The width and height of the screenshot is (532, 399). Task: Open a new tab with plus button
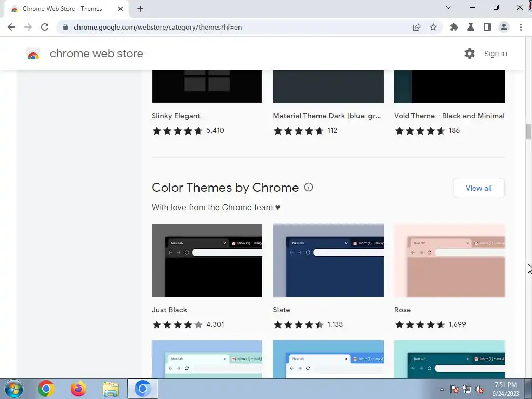[140, 9]
